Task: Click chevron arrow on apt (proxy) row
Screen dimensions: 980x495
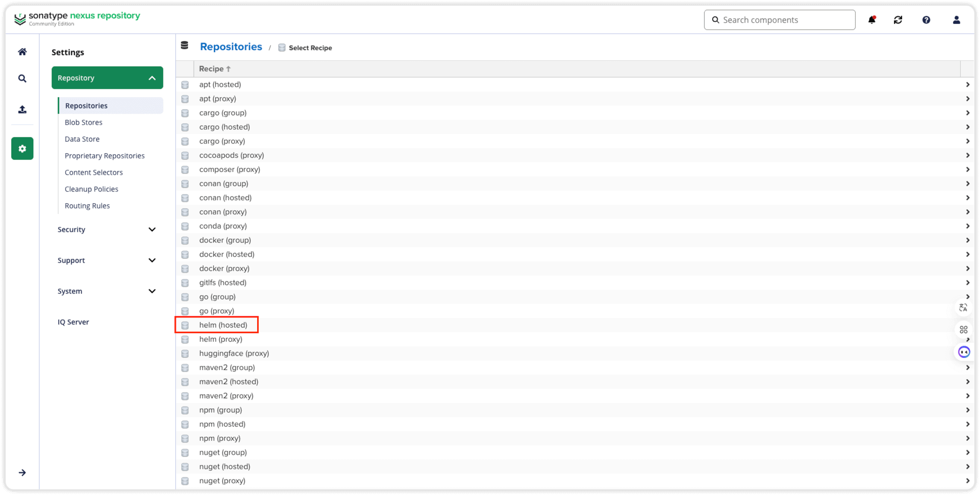Action: (x=967, y=99)
